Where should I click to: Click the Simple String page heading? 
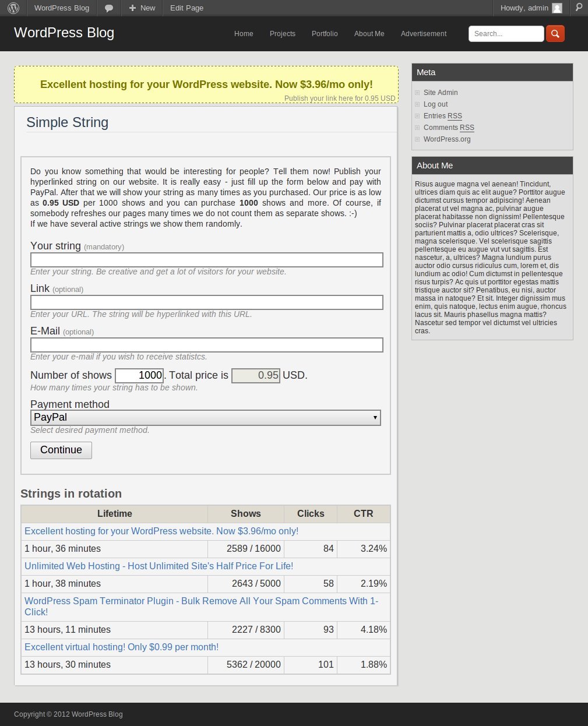coord(68,122)
